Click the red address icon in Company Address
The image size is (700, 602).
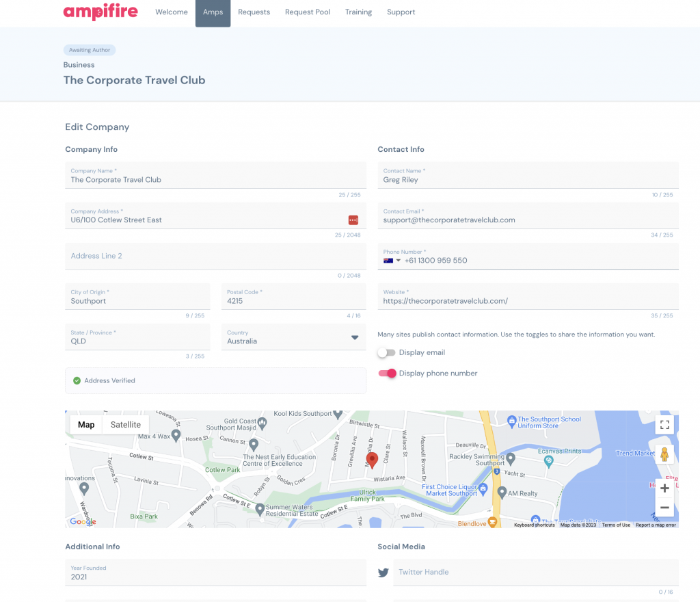[x=353, y=220]
